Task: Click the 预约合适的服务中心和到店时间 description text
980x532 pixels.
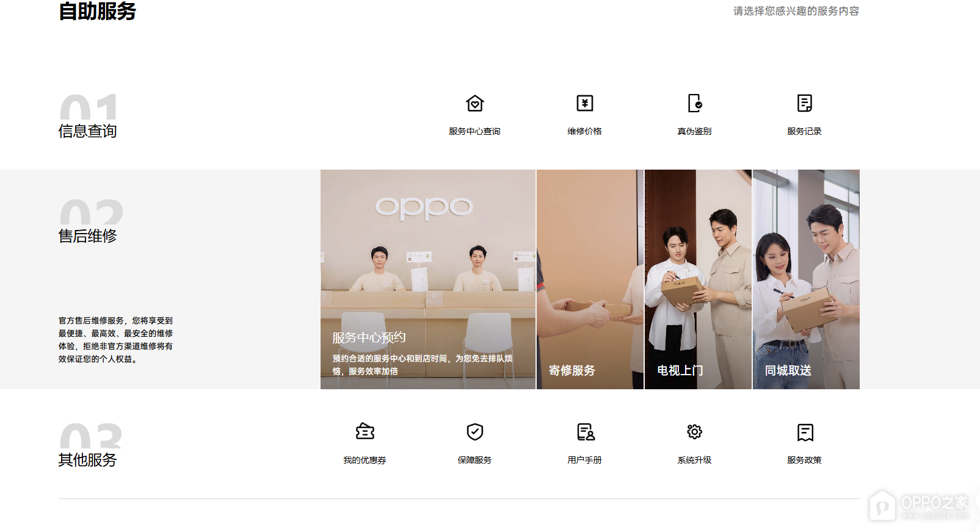Action: [x=423, y=365]
